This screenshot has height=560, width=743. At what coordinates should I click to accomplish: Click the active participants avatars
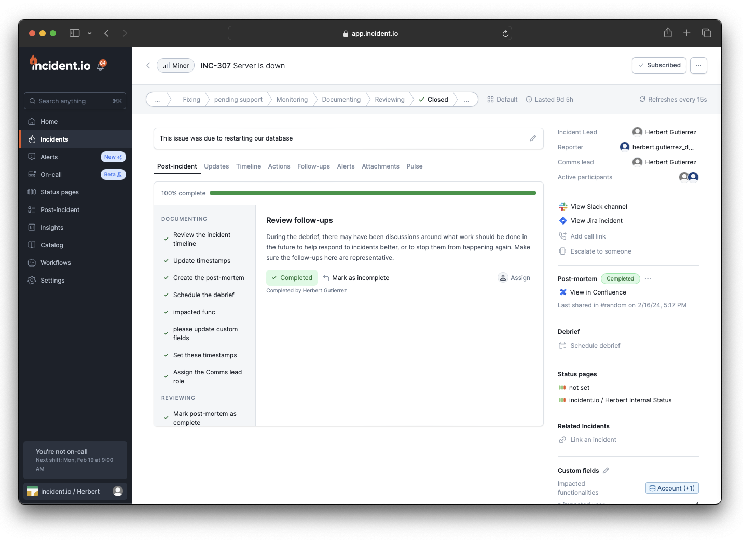(x=689, y=177)
